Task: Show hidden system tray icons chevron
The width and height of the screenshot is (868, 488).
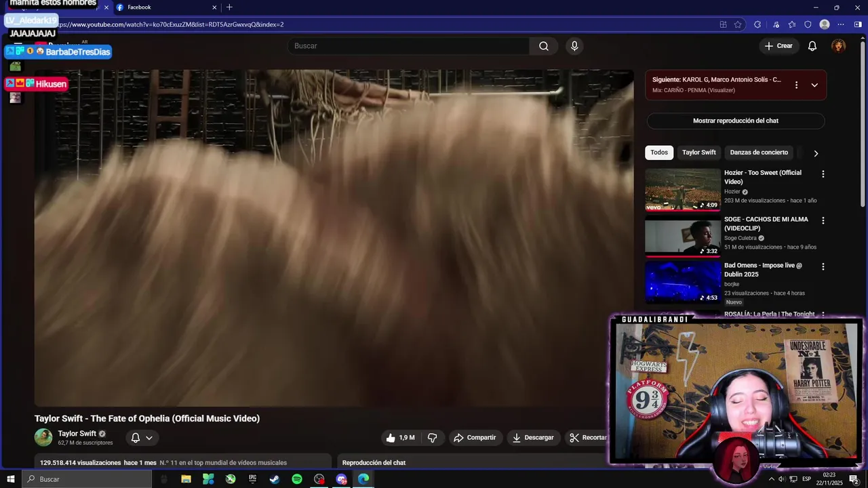Action: tap(771, 479)
